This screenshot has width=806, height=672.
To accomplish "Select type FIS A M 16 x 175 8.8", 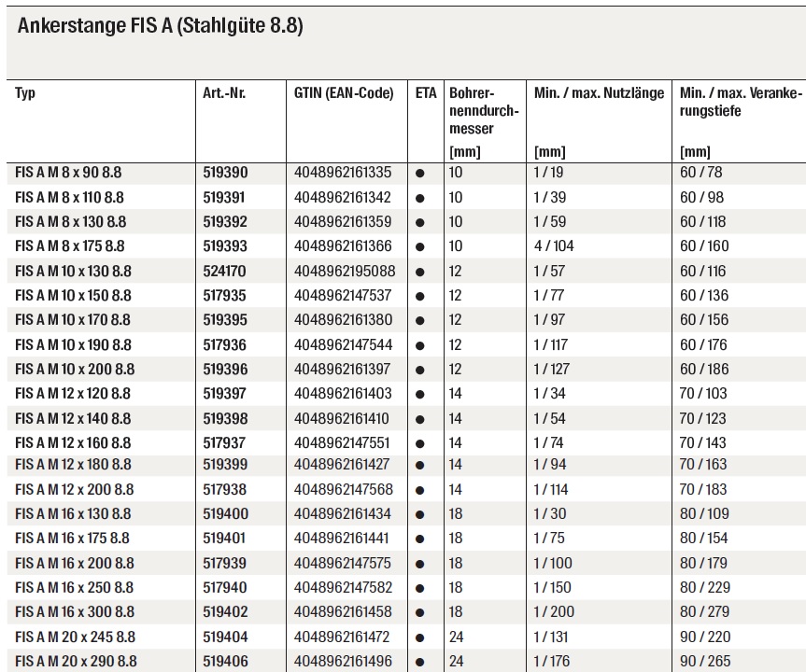I will (72, 538).
